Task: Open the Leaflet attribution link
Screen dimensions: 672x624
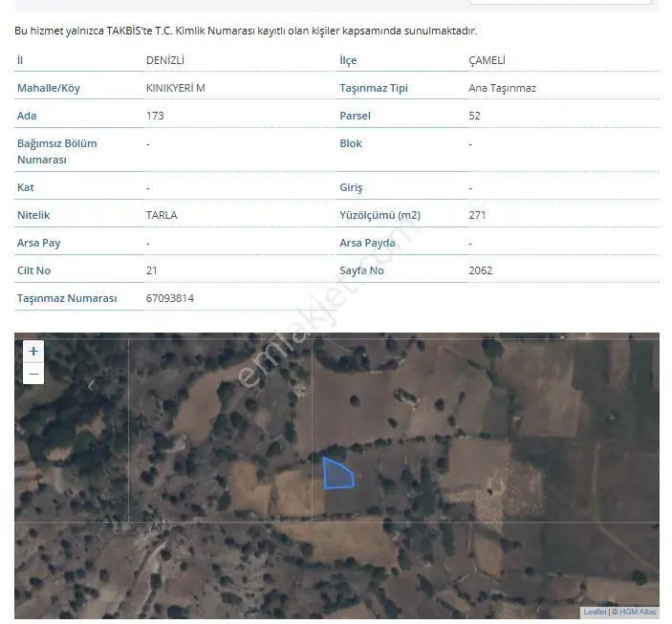Action: tap(595, 612)
